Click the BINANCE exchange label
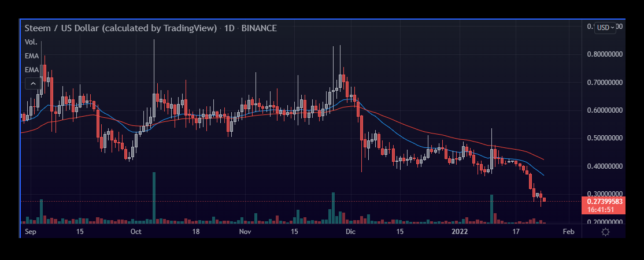The image size is (644, 260). click(259, 28)
